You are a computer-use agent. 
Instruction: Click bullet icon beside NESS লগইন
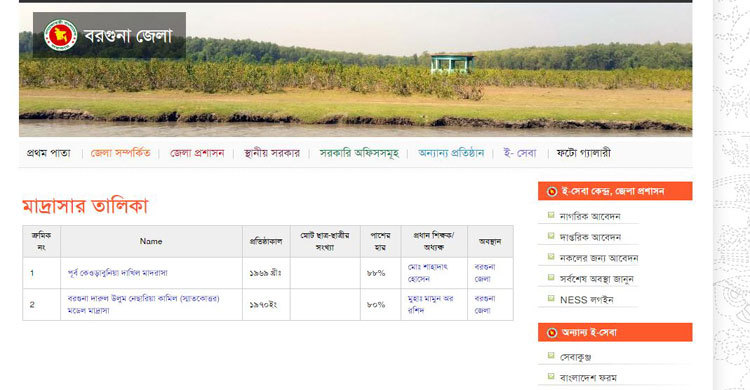point(551,299)
